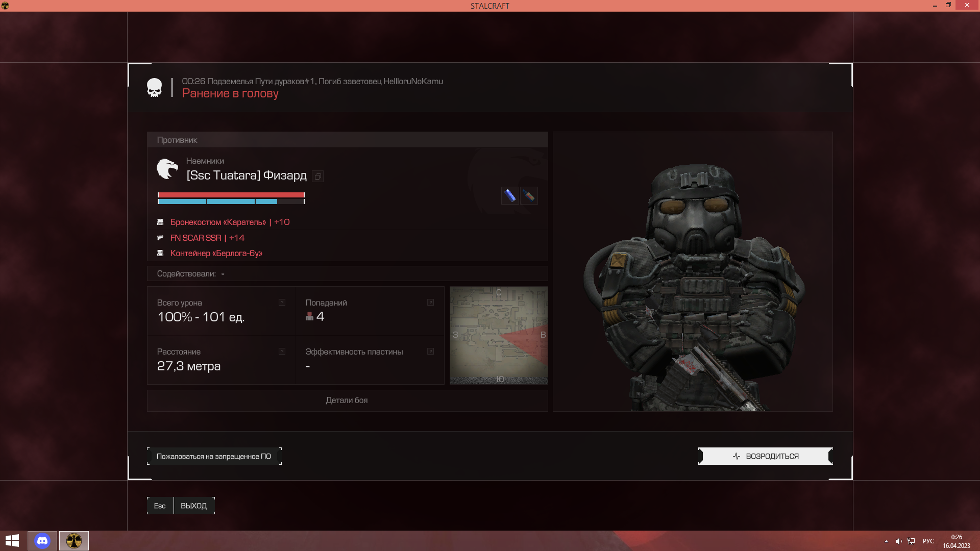Viewport: 980px width, 551px height.
Task: Click the 100% - 101 ед. damage value
Action: [x=201, y=317]
